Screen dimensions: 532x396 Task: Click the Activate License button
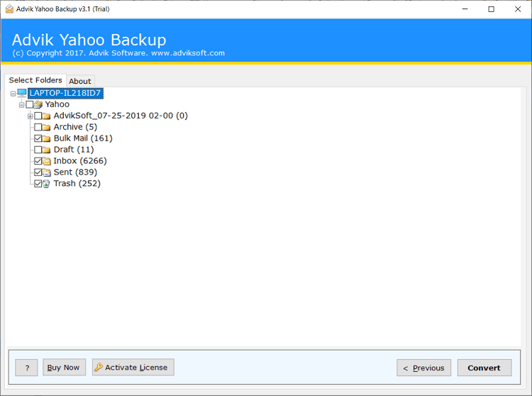pyautogui.click(x=133, y=367)
